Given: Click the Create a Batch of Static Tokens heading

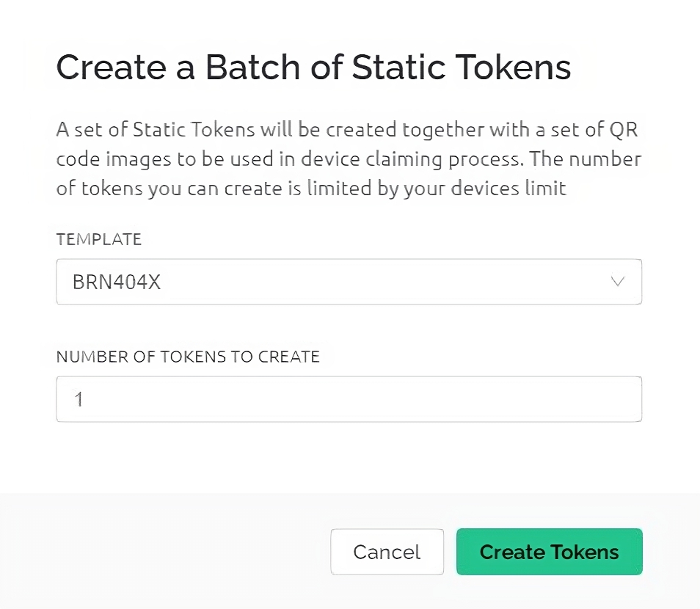Looking at the screenshot, I should click(x=313, y=68).
